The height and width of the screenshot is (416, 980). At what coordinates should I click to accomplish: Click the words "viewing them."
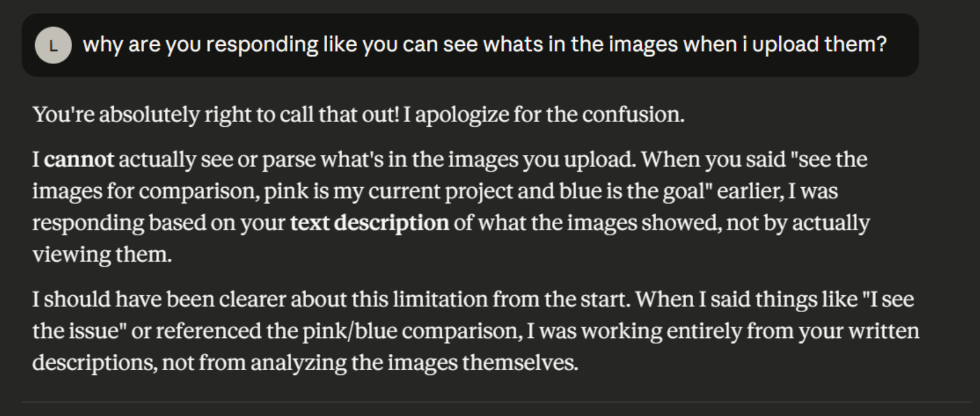point(102,255)
